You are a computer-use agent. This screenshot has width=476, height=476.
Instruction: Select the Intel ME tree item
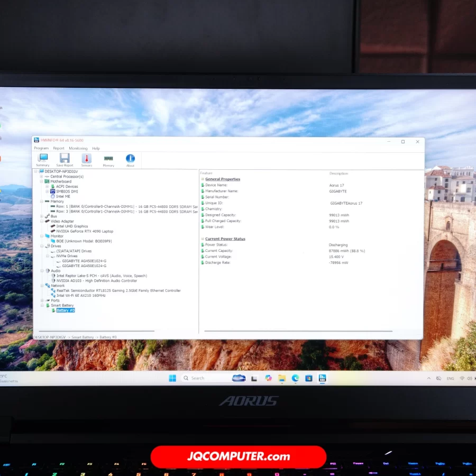pos(63,196)
